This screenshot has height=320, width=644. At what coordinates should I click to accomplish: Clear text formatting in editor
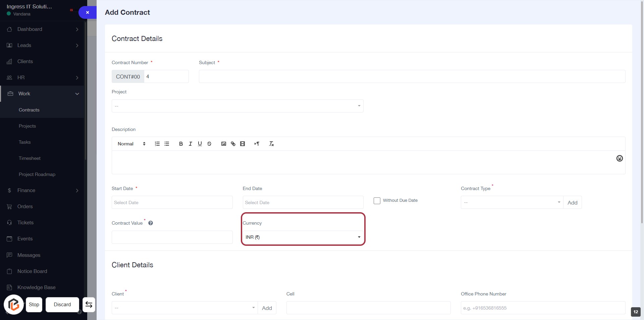(271, 144)
